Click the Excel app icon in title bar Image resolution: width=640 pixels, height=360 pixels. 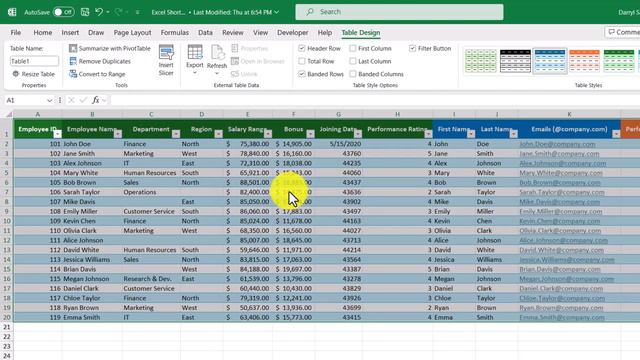pyautogui.click(x=12, y=12)
